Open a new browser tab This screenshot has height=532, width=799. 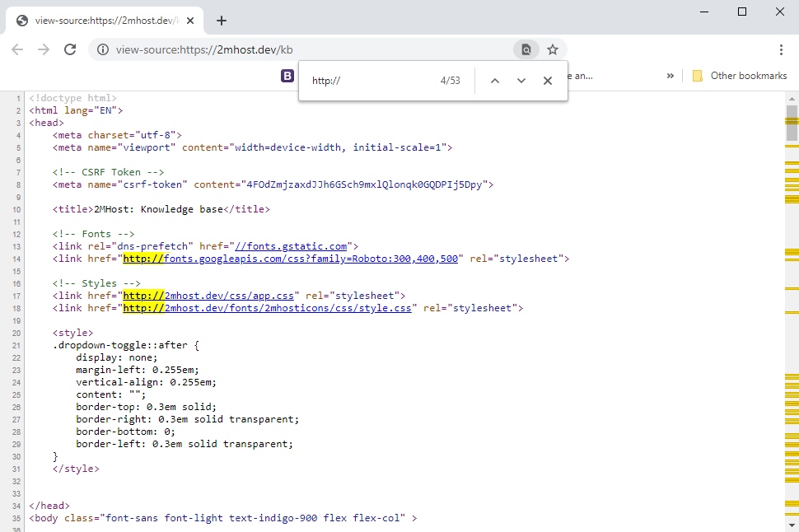coord(221,21)
